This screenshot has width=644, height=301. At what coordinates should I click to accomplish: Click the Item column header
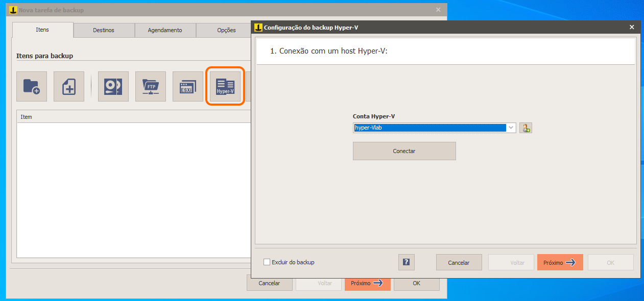point(134,117)
